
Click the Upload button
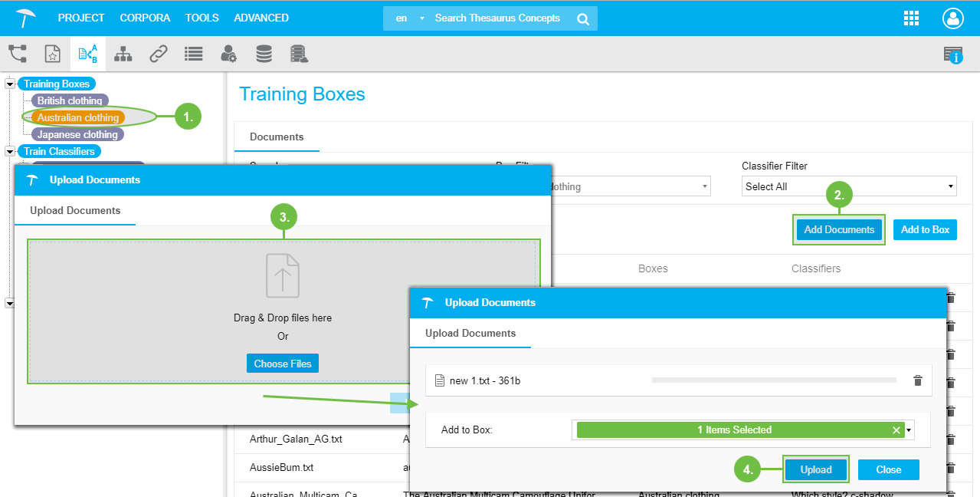(x=815, y=469)
